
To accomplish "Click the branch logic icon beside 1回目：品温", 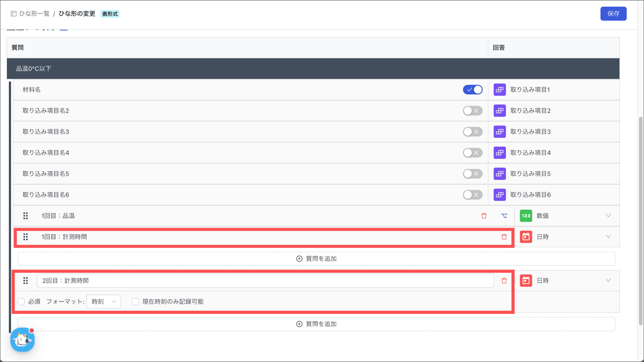I will pyautogui.click(x=504, y=216).
